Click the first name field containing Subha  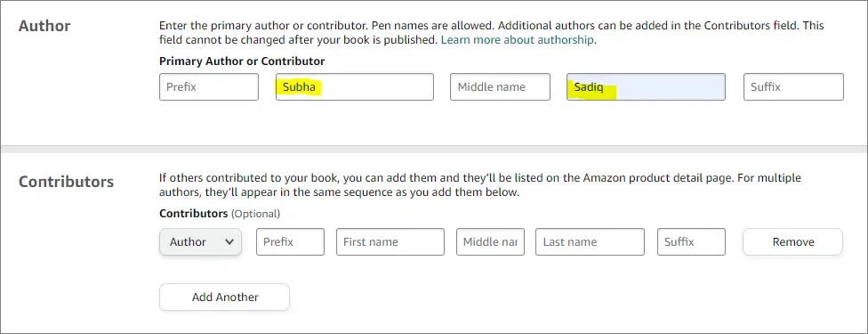[x=355, y=87]
